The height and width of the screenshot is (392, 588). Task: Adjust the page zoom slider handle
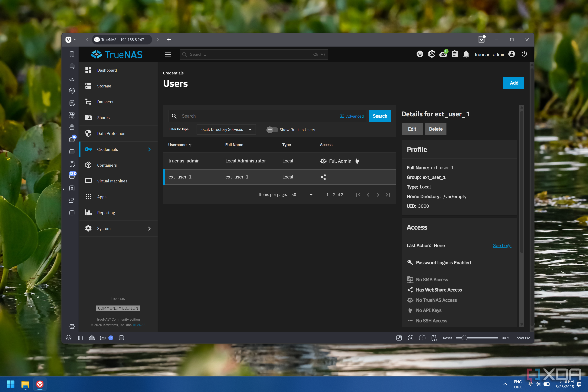464,338
